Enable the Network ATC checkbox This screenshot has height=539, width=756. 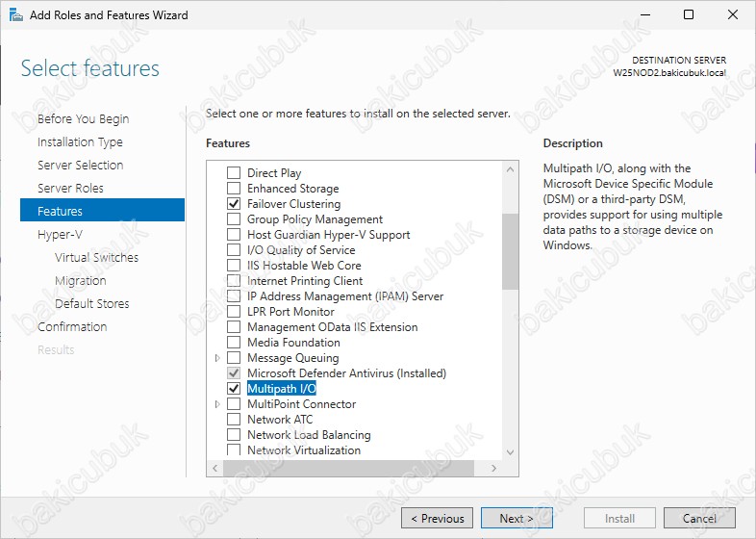234,420
